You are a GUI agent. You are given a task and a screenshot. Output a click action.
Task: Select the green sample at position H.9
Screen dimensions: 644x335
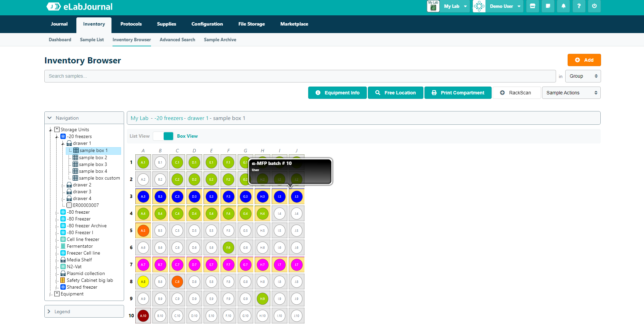pos(263,299)
